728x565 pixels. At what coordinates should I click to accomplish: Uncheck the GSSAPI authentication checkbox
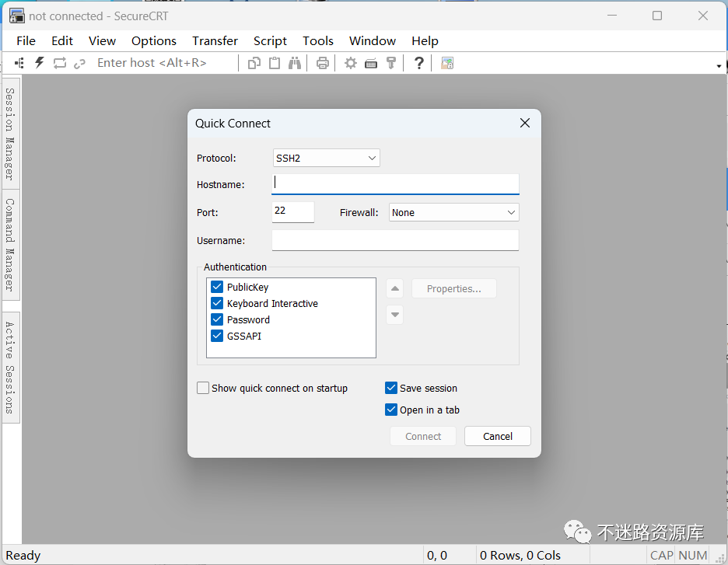(x=217, y=336)
